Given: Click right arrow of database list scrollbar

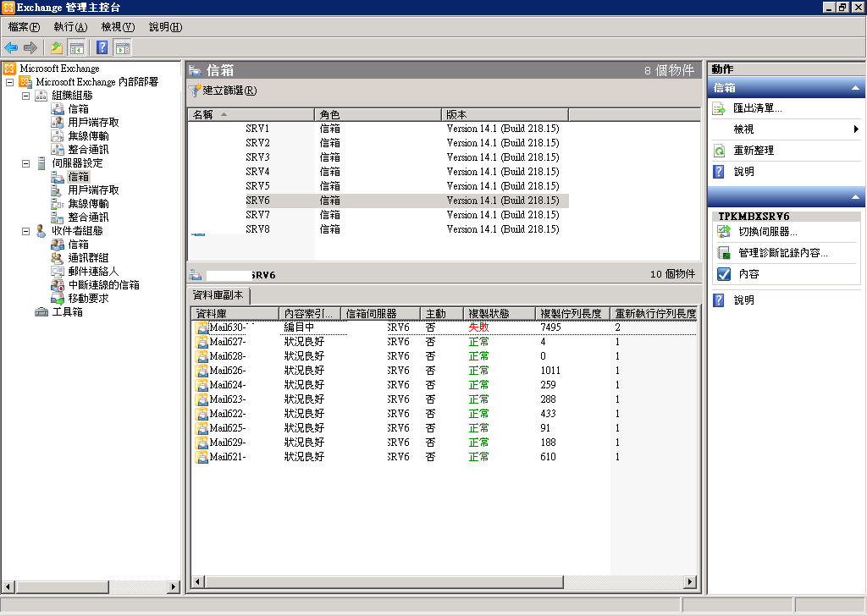Looking at the screenshot, I should click(689, 581).
